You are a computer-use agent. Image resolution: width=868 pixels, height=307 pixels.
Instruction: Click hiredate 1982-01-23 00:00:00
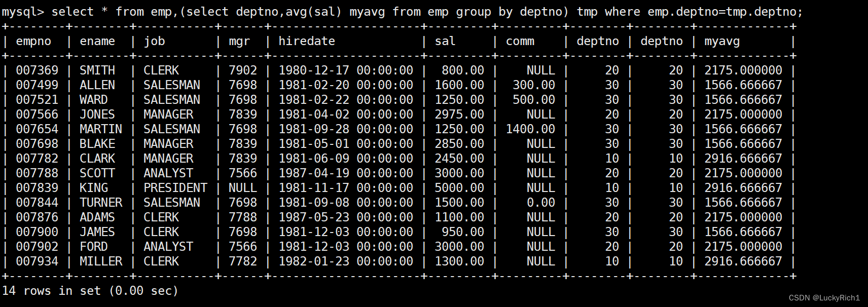pos(345,261)
